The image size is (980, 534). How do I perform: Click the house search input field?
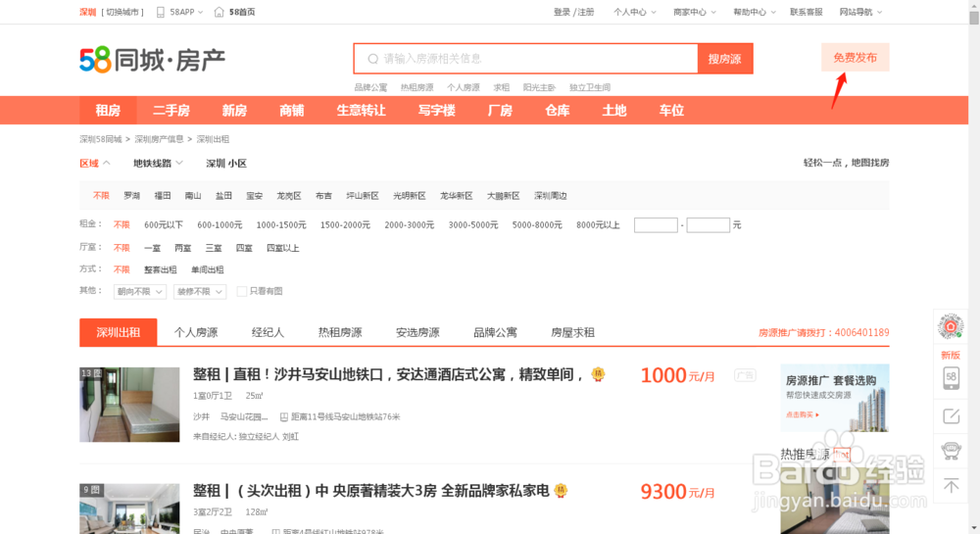525,59
